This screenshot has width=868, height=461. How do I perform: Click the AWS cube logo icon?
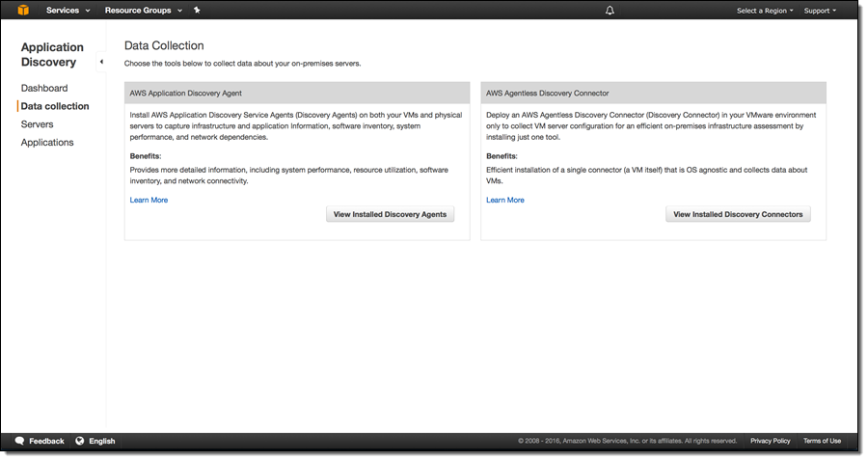[x=23, y=11]
